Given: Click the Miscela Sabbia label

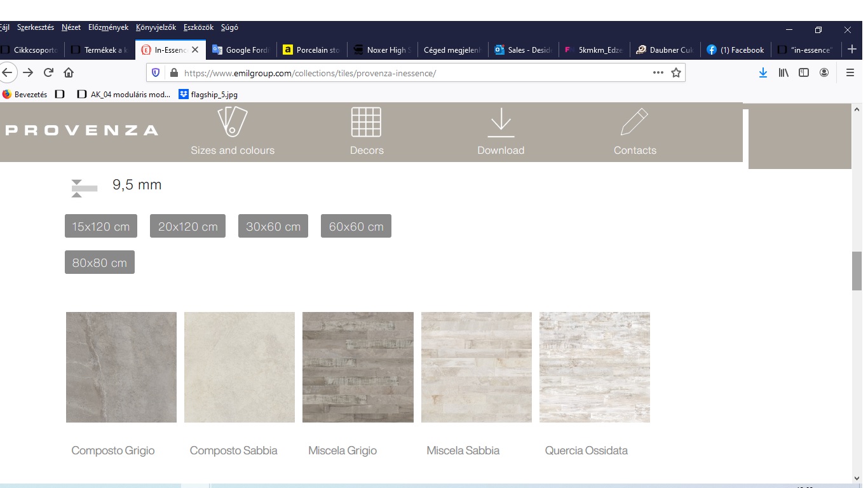Looking at the screenshot, I should tap(463, 451).
